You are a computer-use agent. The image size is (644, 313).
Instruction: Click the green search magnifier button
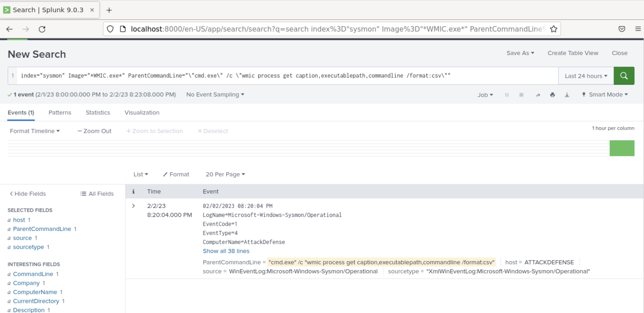(x=624, y=76)
